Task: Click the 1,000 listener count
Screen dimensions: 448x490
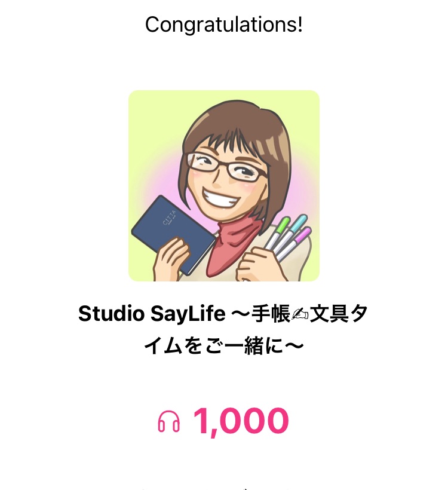Action: tap(241, 422)
